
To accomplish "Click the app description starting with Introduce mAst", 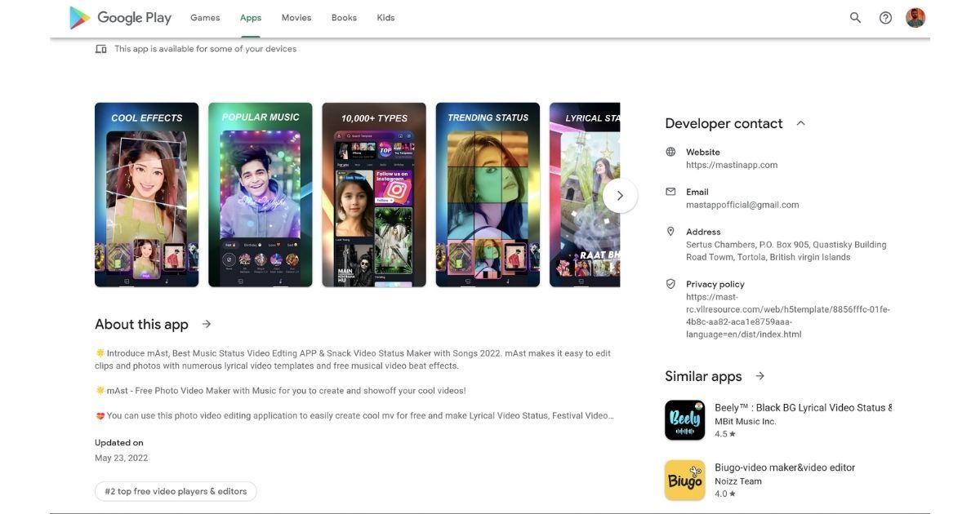I will (x=353, y=360).
